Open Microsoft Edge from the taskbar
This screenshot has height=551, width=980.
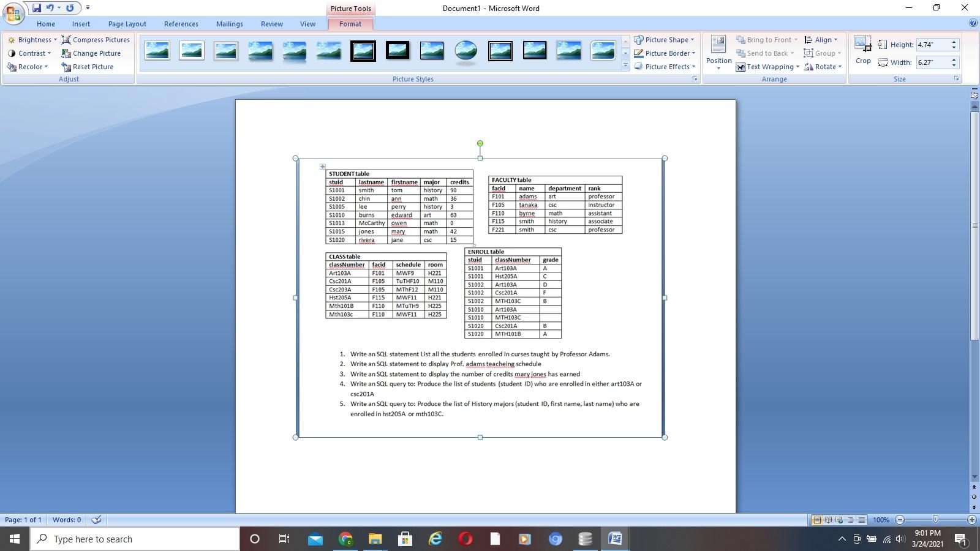click(435, 539)
